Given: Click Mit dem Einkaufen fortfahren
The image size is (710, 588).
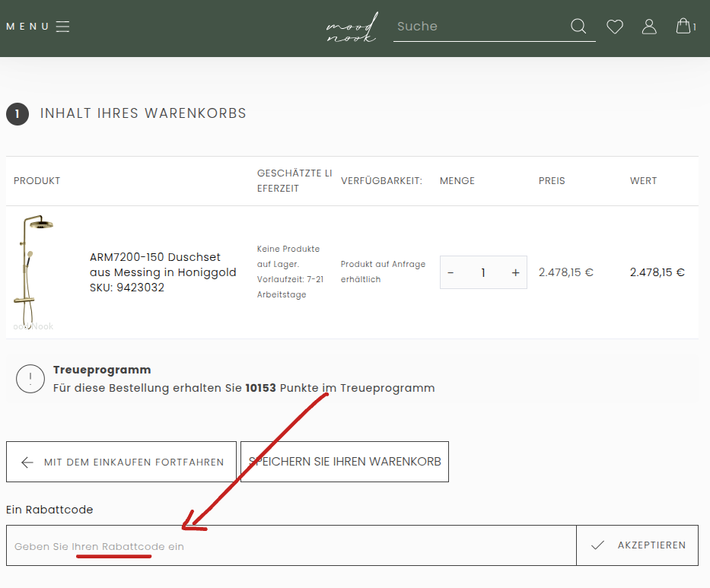Looking at the screenshot, I should (121, 462).
